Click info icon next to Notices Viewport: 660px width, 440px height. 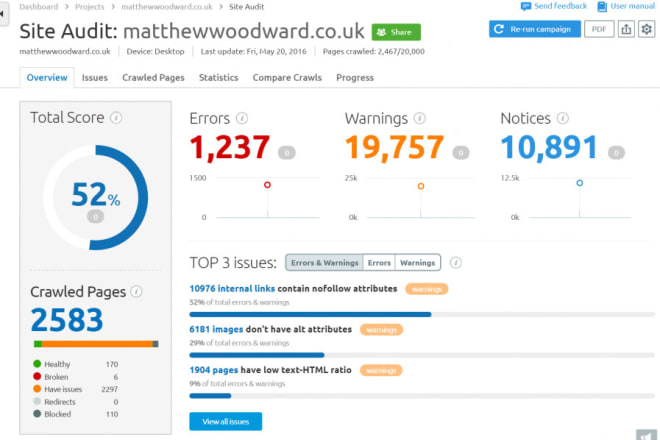[x=563, y=118]
